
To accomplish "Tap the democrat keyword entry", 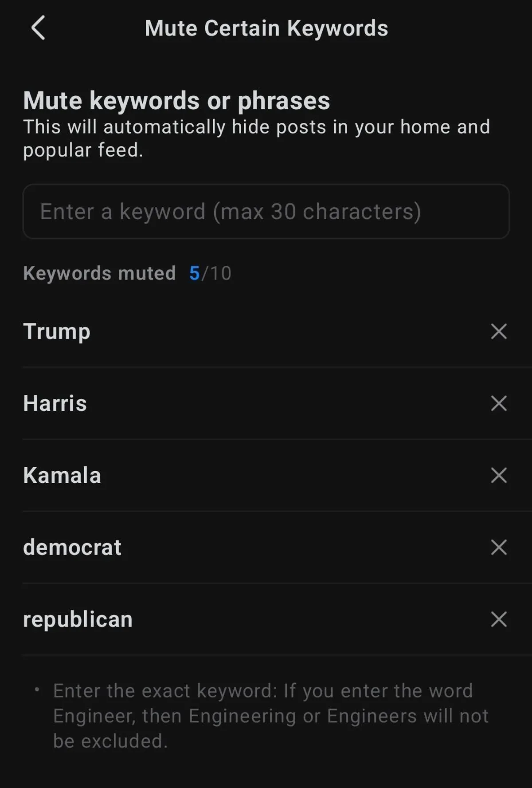I will pyautogui.click(x=72, y=547).
